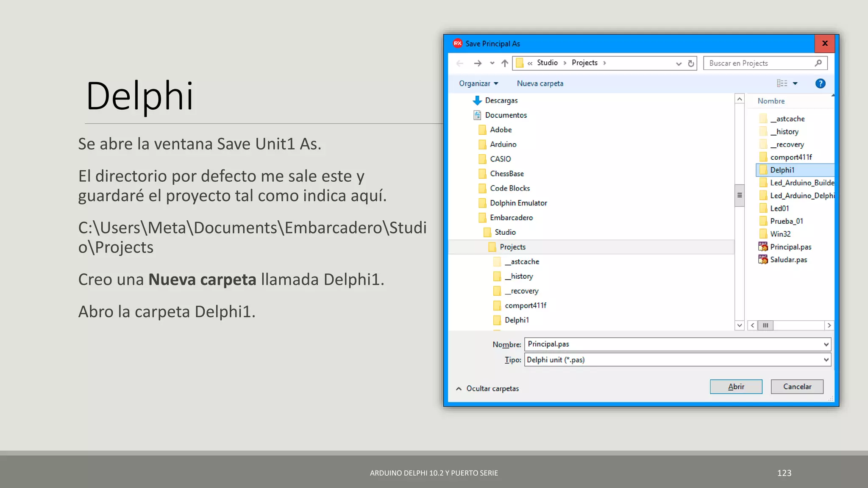The width and height of the screenshot is (868, 488).
Task: Go forward with the right arrow
Action: tap(478, 63)
